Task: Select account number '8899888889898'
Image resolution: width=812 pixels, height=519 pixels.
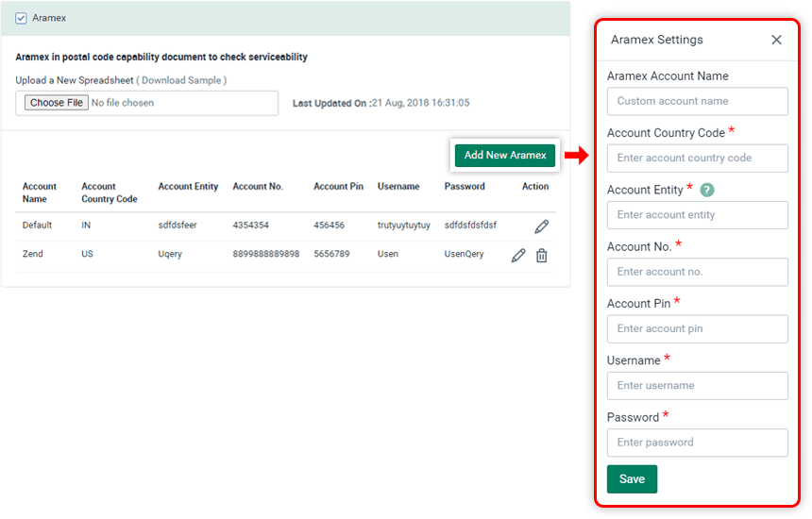Action: pyautogui.click(x=265, y=254)
